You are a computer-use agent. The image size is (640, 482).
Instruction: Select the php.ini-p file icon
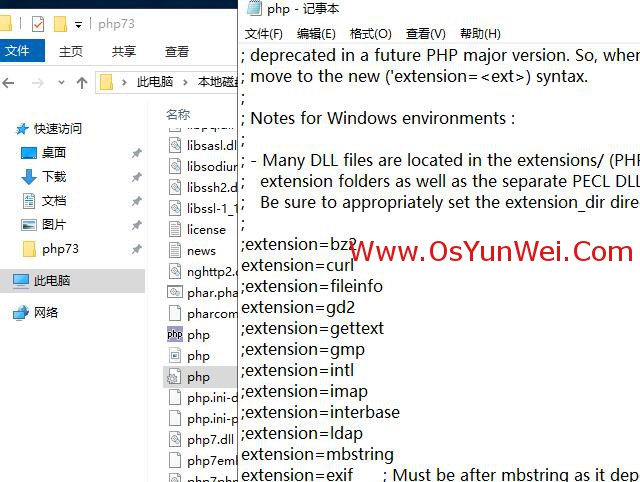tap(175, 418)
